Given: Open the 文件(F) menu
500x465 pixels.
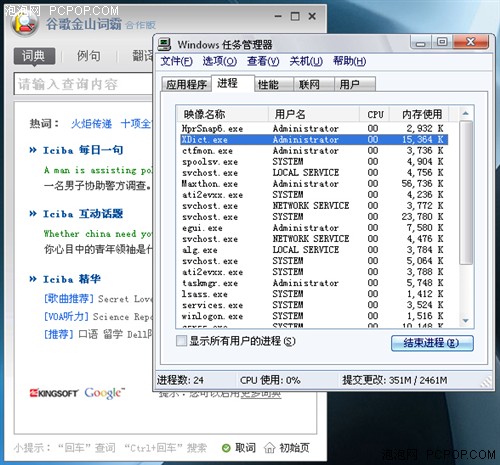Looking at the screenshot, I should pos(176,61).
